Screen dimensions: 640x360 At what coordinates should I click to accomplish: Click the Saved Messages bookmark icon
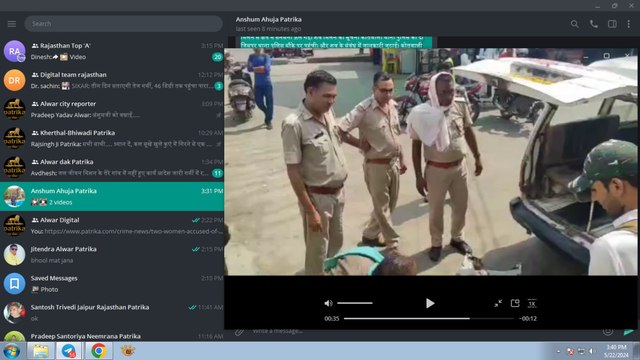(x=14, y=284)
